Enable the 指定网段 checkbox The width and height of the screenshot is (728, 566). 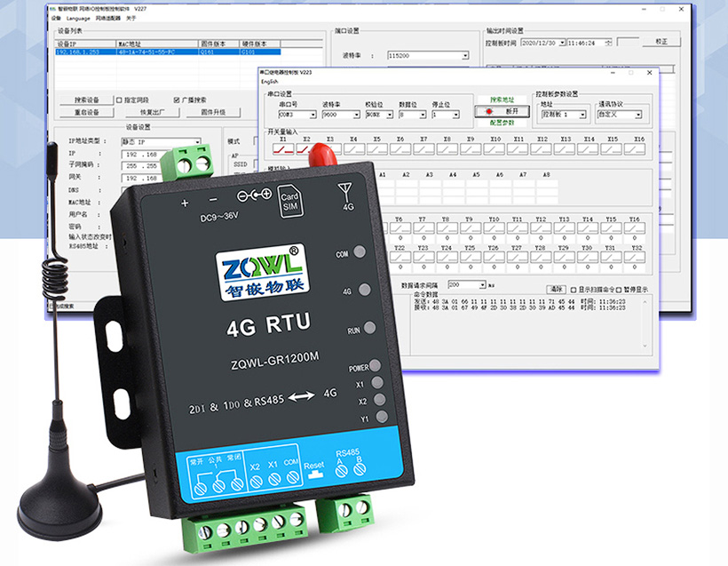click(x=120, y=100)
